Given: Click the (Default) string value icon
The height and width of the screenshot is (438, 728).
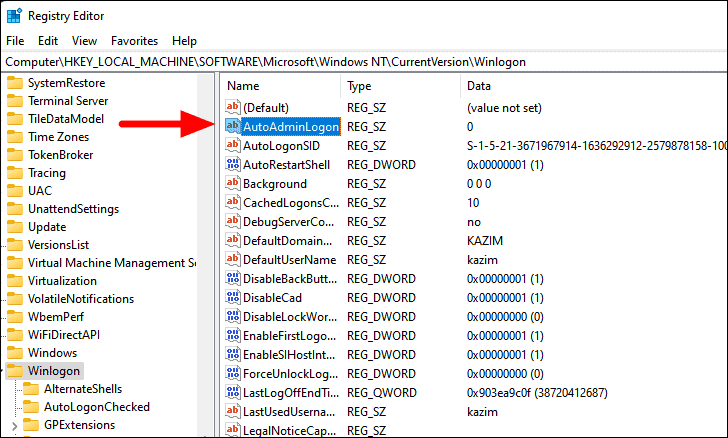Looking at the screenshot, I should coord(233,107).
